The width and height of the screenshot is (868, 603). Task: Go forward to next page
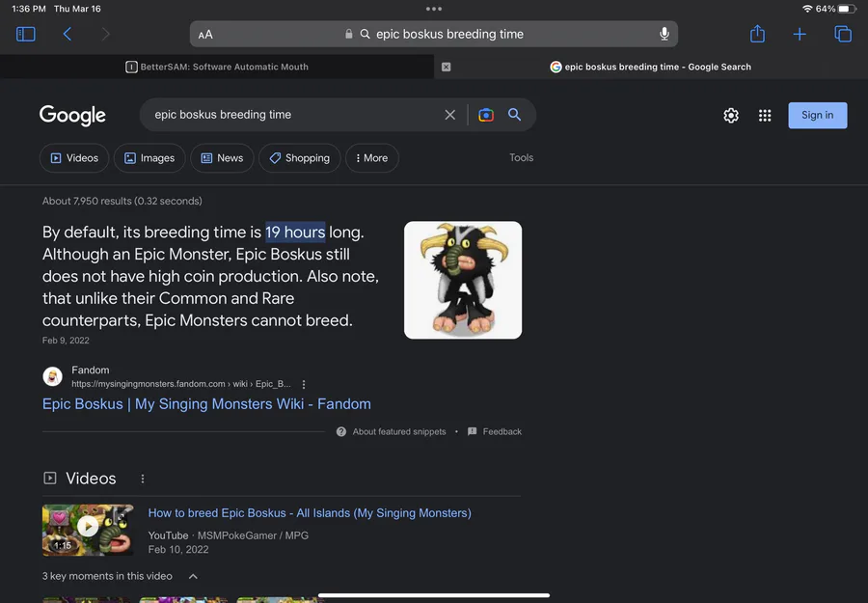click(105, 35)
